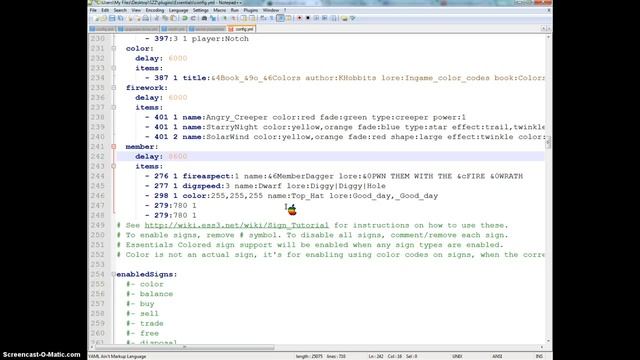Screen dimensions: 640x360
Task: Open the Encoding menu
Action: pyautogui.click(x=155, y=10)
